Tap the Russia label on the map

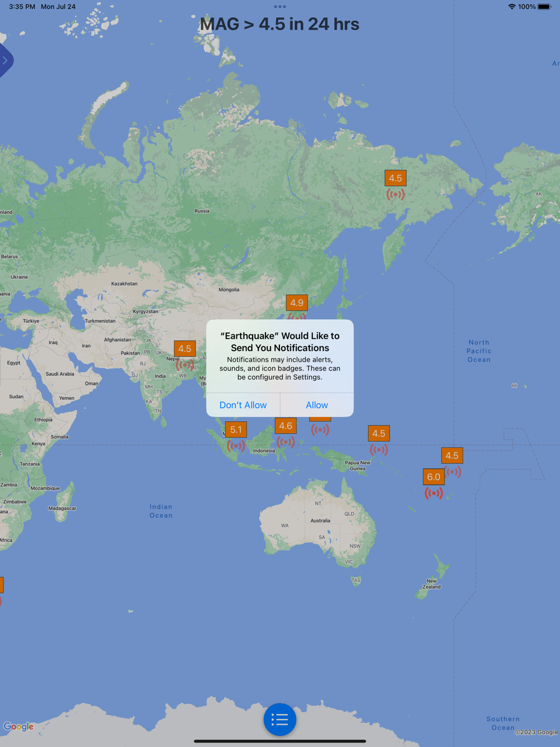[202, 211]
